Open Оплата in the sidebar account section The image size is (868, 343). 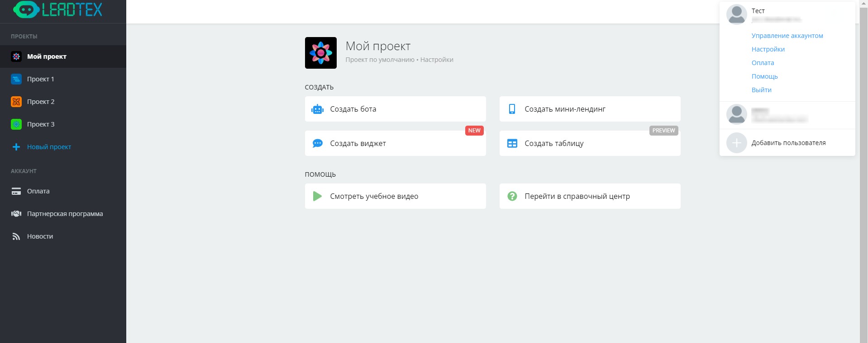pos(38,191)
